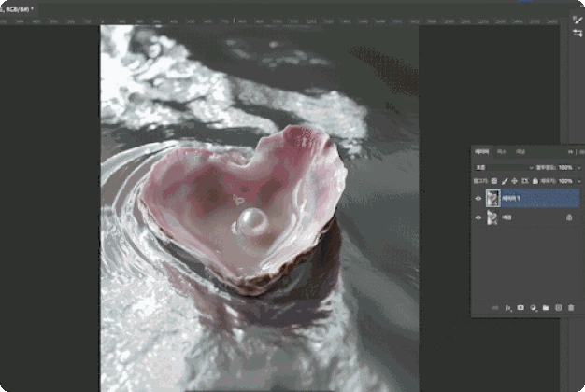Click the link layers chain icon
Viewport: 585px width, 392px height.
pos(494,308)
